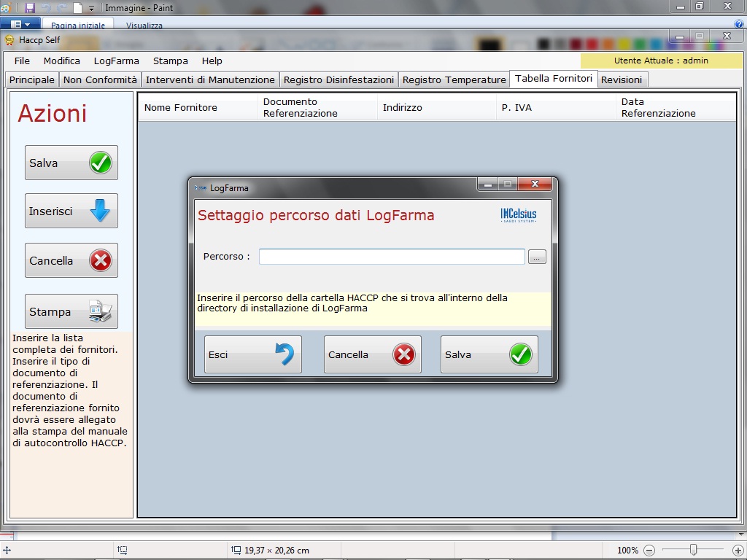Click the zoom in plus button

(738, 551)
